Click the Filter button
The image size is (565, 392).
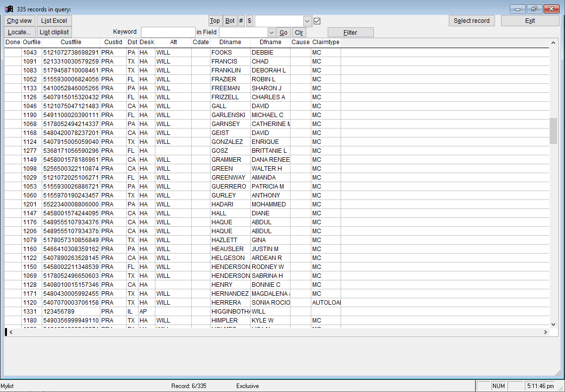click(x=350, y=33)
